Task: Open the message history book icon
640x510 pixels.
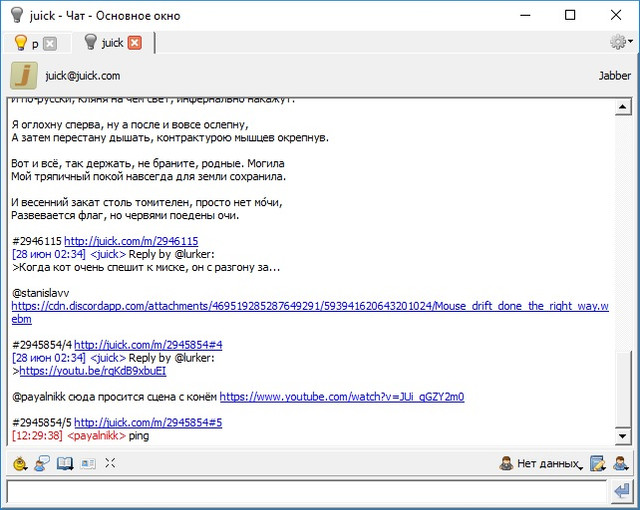Action: point(64,464)
